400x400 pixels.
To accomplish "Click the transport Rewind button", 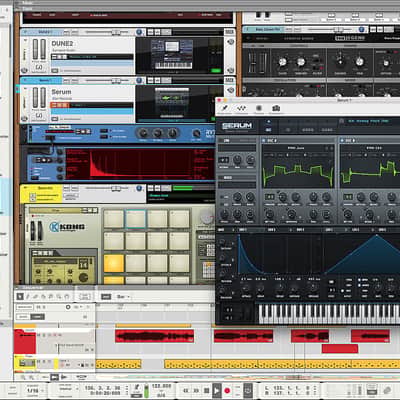I will pyautogui.click(x=186, y=390).
